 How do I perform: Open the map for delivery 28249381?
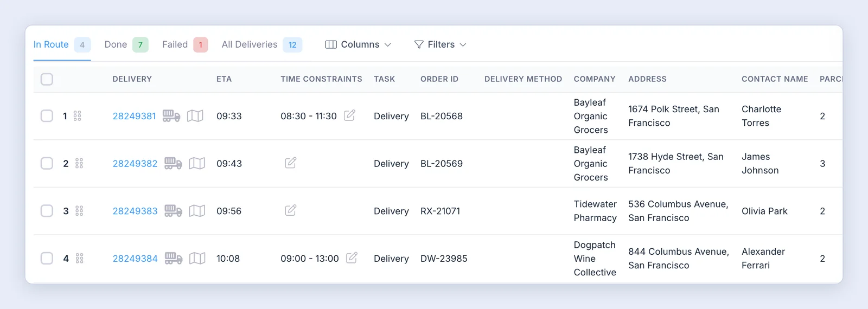(x=195, y=116)
